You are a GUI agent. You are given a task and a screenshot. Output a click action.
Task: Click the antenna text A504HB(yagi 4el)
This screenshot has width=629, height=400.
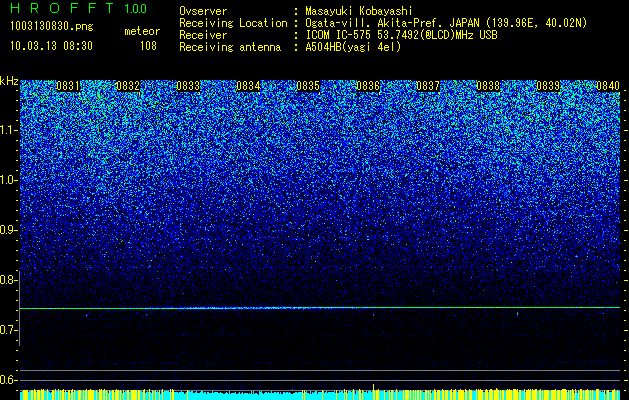[353, 47]
